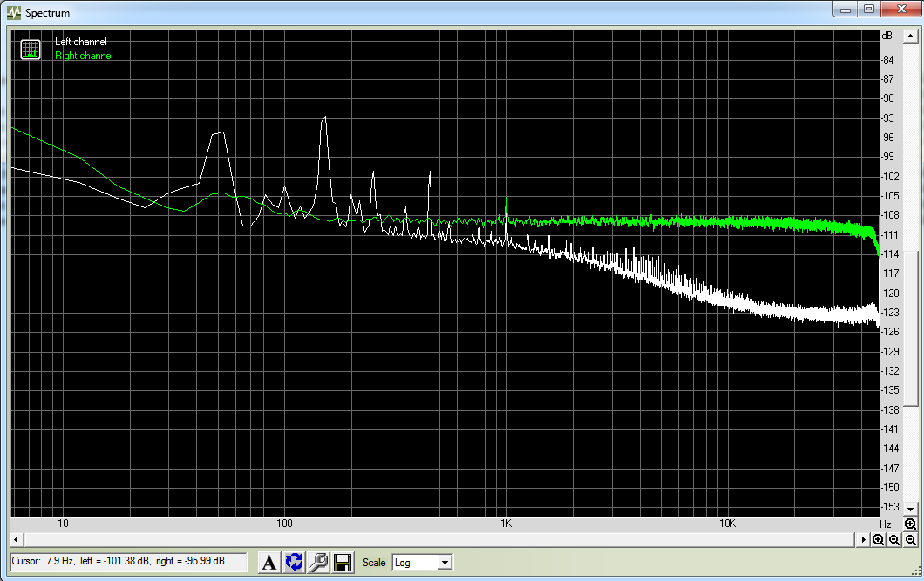Click the horizontal scrollbar track
The height and width of the screenshot is (581, 924).
439,539
